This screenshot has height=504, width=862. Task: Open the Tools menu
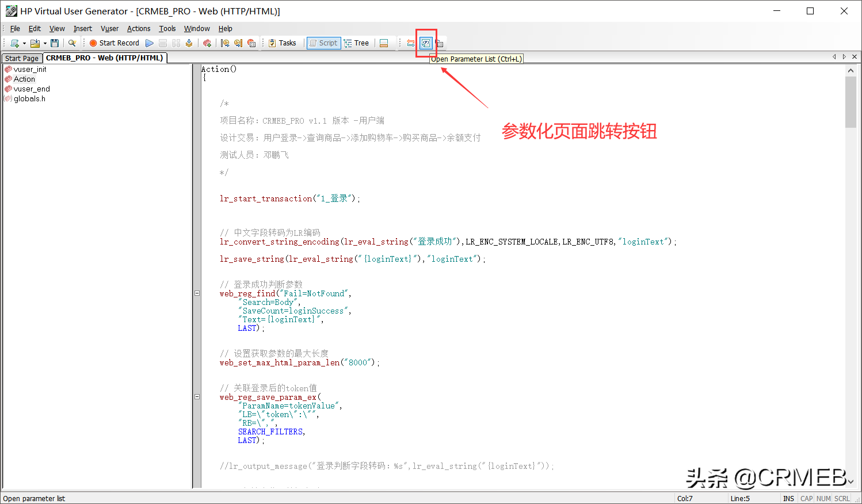pyautogui.click(x=167, y=28)
